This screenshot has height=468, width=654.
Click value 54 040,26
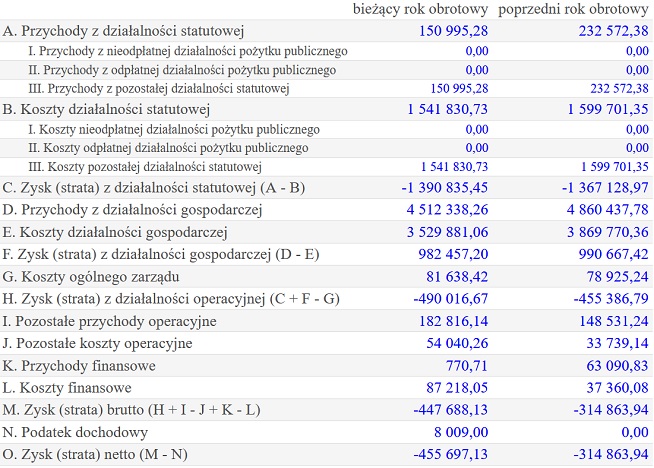click(457, 344)
